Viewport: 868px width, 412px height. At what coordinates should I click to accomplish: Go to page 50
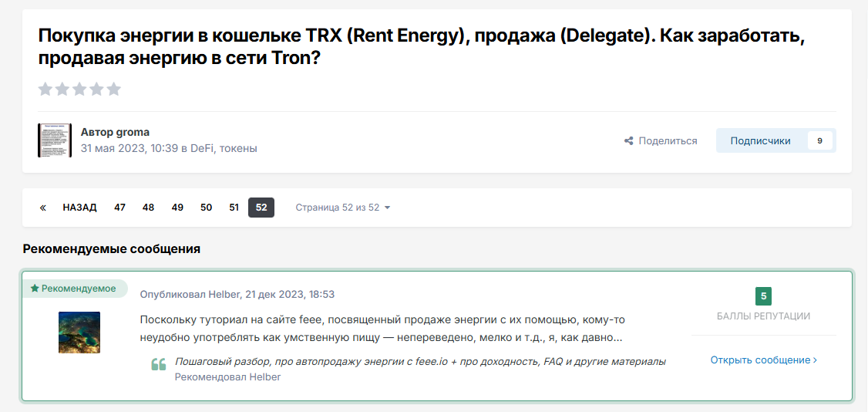click(206, 208)
